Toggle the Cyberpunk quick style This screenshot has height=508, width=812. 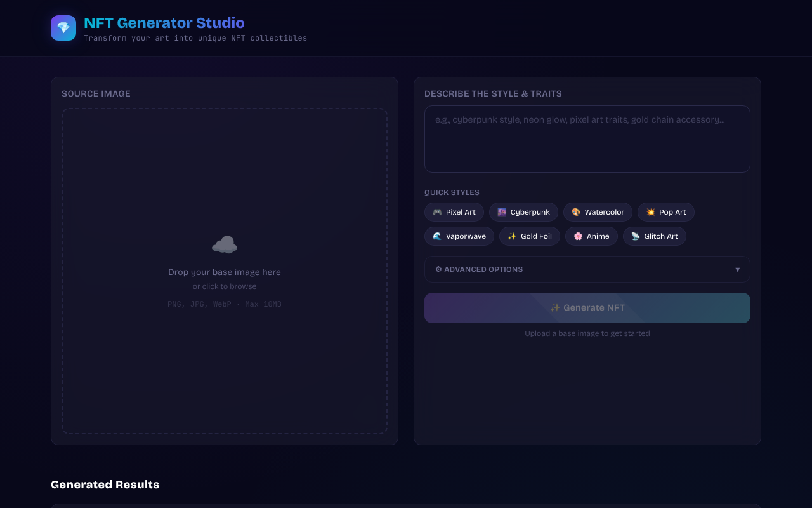(x=523, y=212)
